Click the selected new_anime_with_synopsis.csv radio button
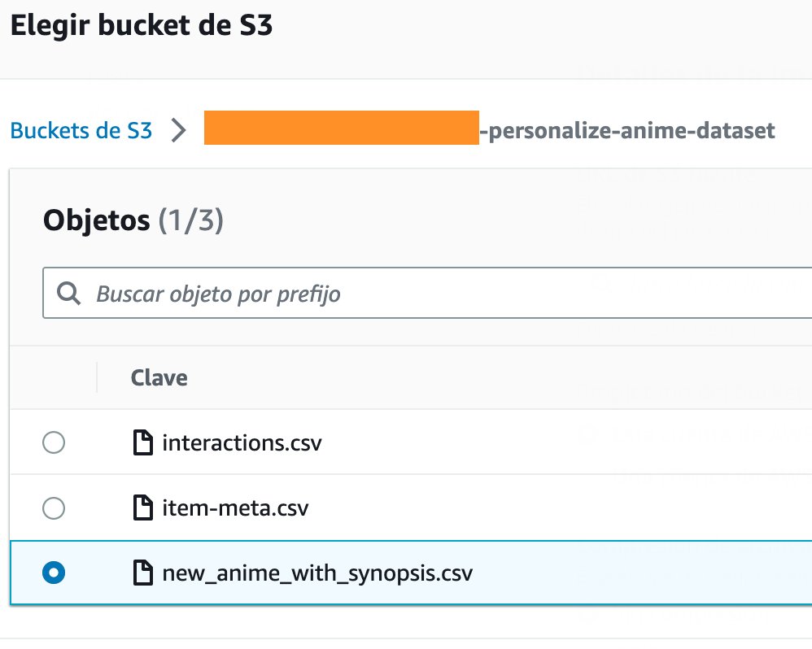Screen dimensions: 812x649 (x=54, y=573)
